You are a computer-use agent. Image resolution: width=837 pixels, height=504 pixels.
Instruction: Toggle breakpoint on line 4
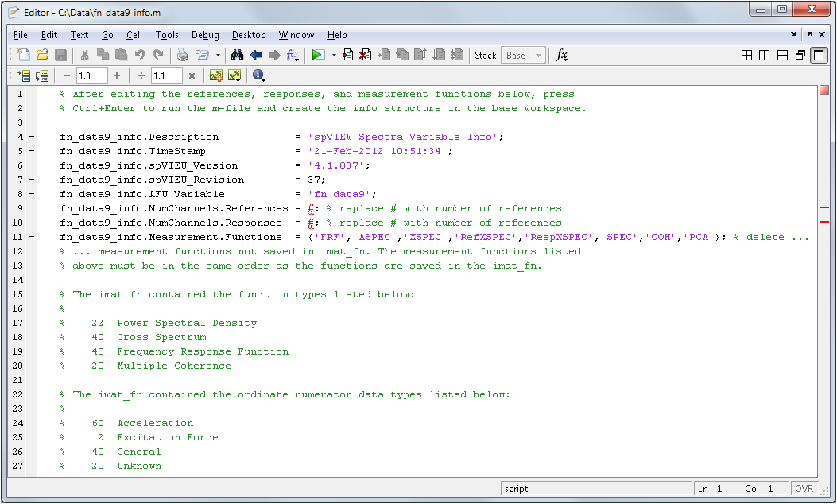pyautogui.click(x=32, y=138)
